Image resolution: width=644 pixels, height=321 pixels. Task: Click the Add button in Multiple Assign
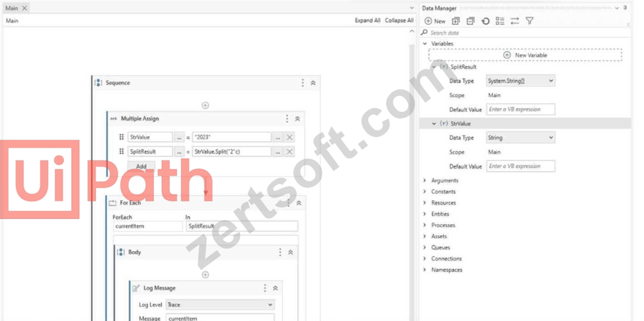pyautogui.click(x=141, y=166)
